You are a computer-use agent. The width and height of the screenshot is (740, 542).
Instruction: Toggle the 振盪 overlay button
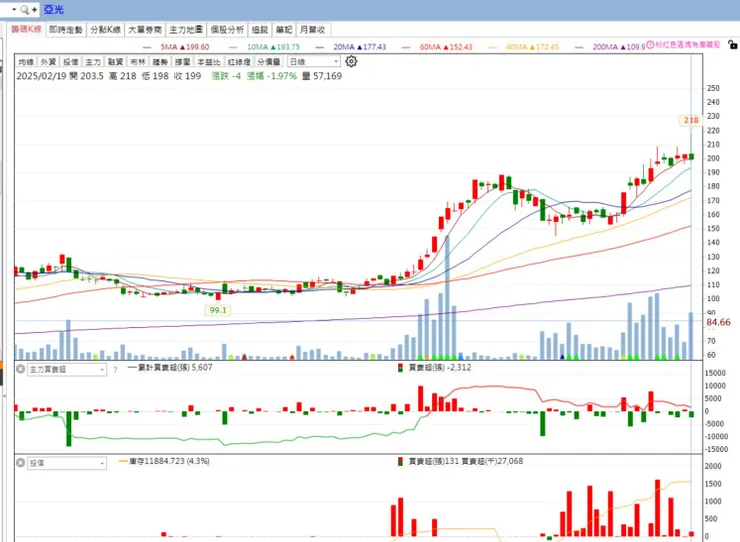(x=183, y=62)
